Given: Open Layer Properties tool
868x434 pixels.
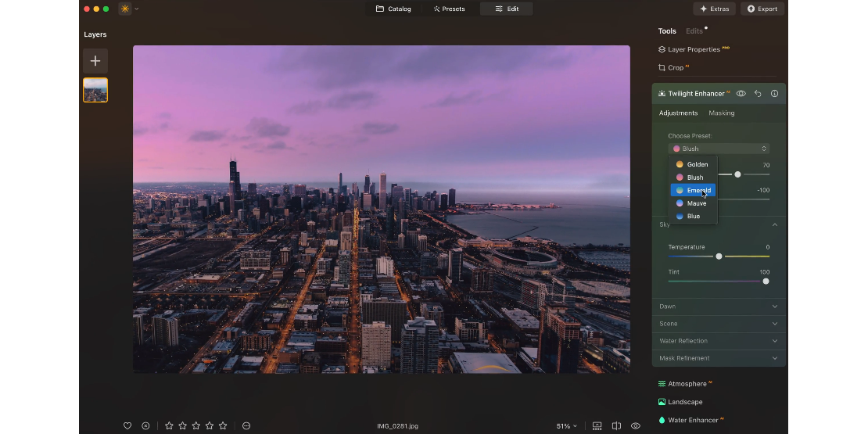Looking at the screenshot, I should (693, 49).
